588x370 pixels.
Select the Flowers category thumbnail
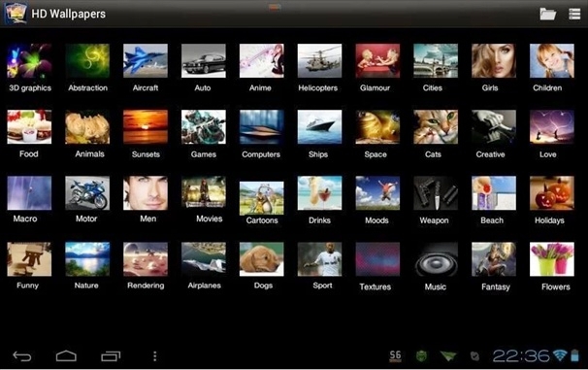[x=552, y=259]
